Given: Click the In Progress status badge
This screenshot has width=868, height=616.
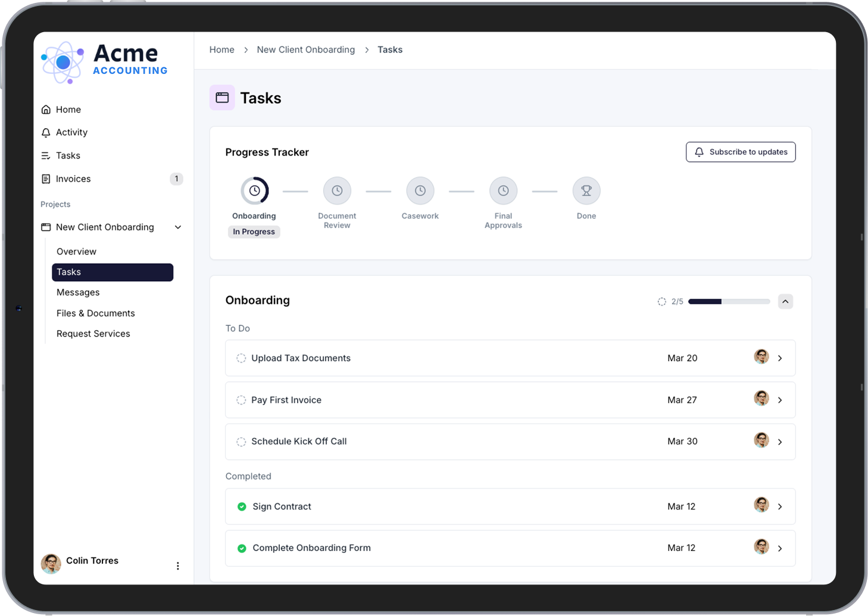Looking at the screenshot, I should [254, 232].
